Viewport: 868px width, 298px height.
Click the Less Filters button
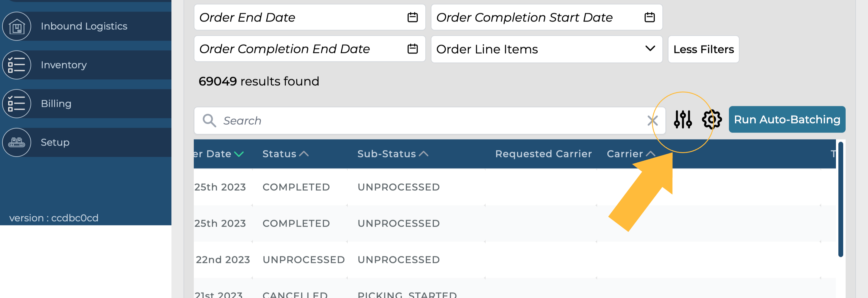point(704,49)
